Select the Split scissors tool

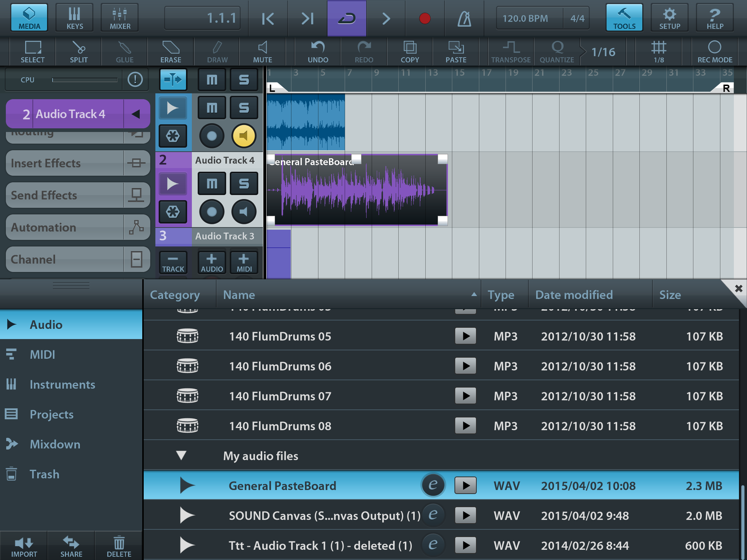tap(79, 51)
